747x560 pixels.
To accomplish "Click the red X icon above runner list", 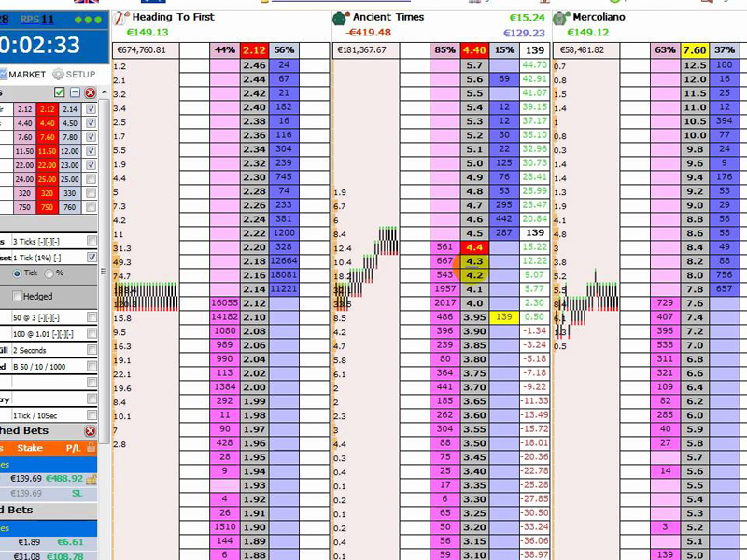I will click(91, 92).
